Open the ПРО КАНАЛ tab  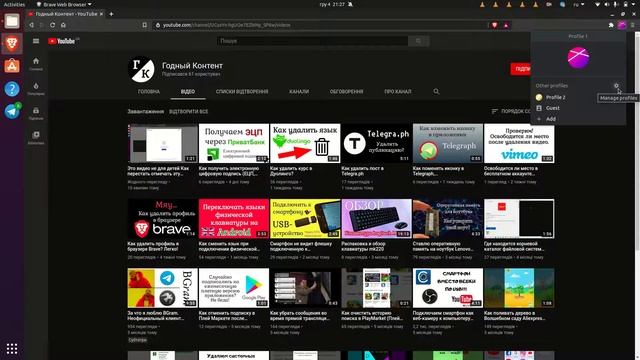pos(398,91)
